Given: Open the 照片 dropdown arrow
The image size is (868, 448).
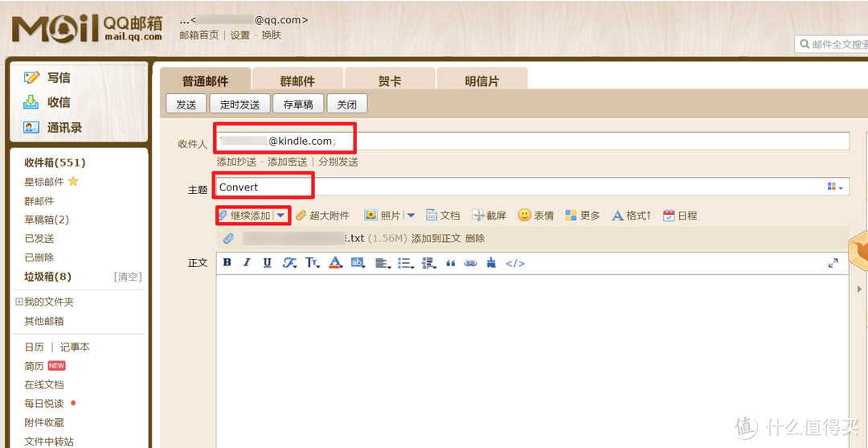Looking at the screenshot, I should point(411,216).
